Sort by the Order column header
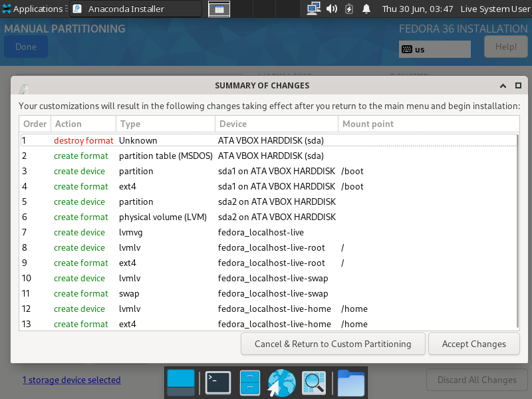 (35, 124)
